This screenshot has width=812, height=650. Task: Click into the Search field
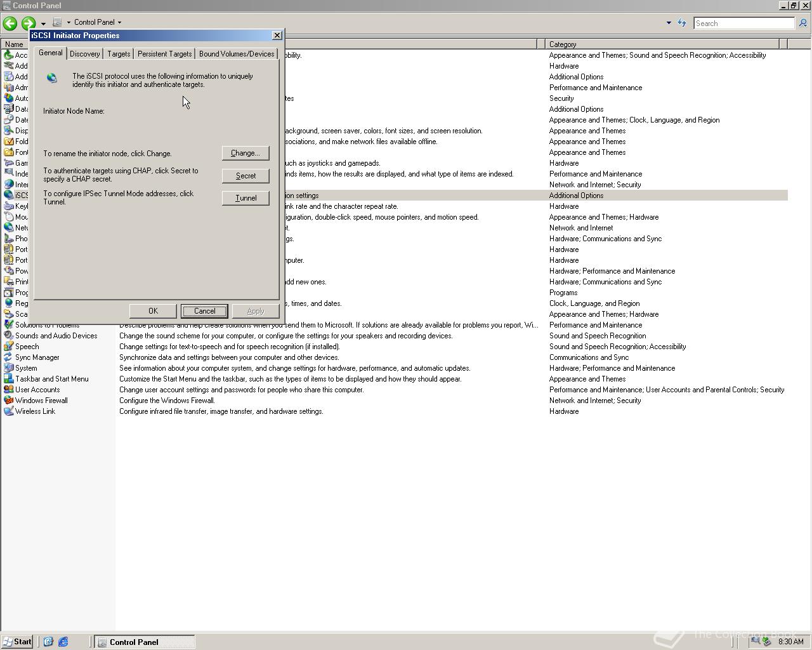point(743,23)
